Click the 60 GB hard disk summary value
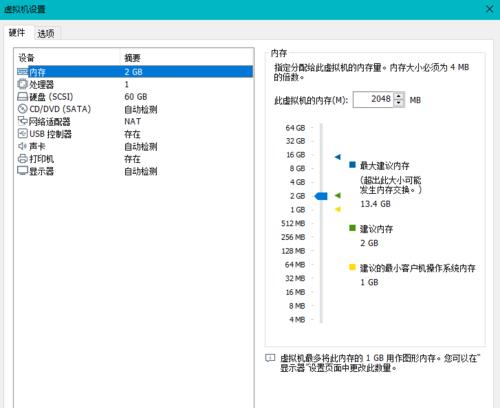The image size is (500, 408). 136,97
